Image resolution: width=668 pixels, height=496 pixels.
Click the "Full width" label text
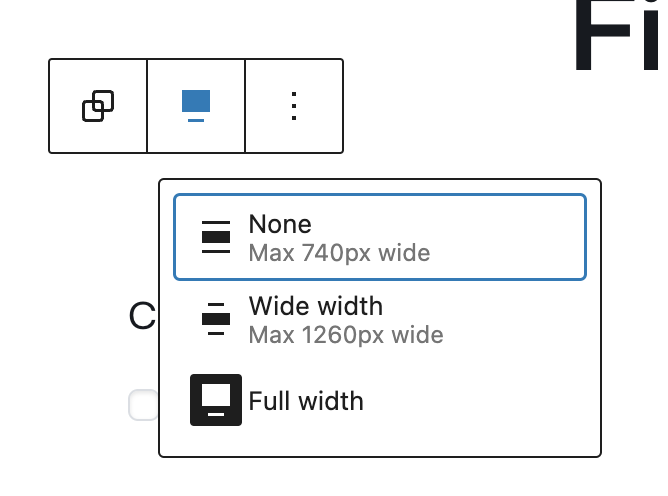[306, 401]
